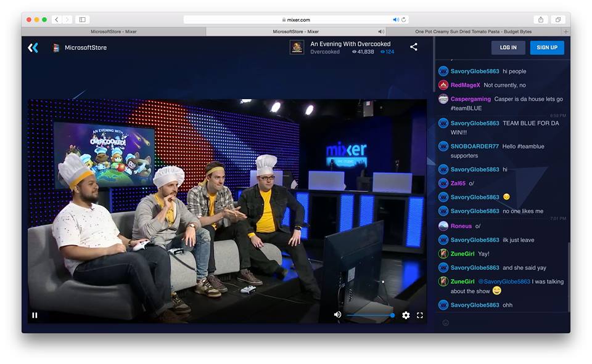This screenshot has height=364, width=592.
Task: Click Caspergaming username in chat
Action: click(471, 99)
